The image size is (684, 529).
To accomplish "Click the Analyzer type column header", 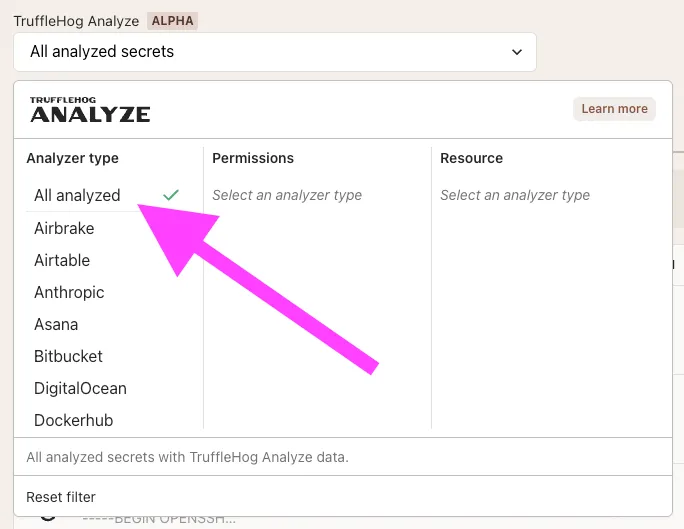I will click(72, 158).
